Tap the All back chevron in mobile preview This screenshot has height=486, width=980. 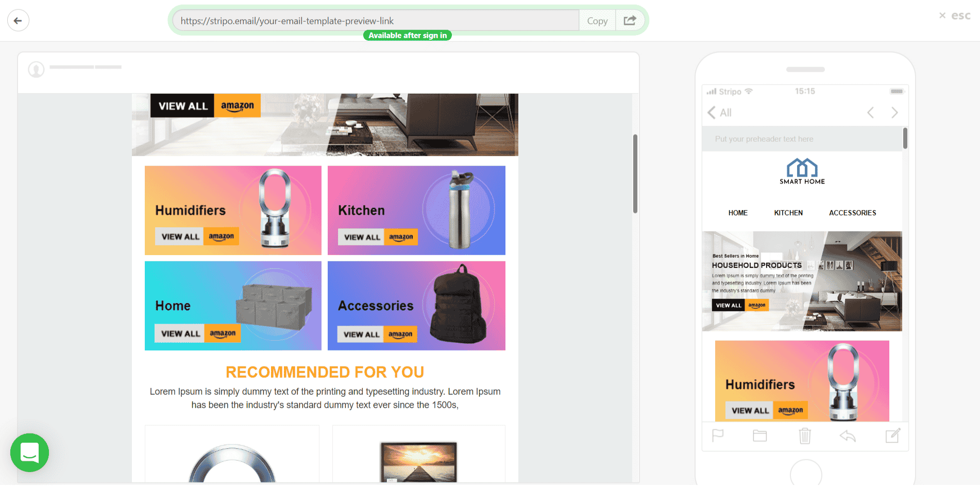click(719, 112)
